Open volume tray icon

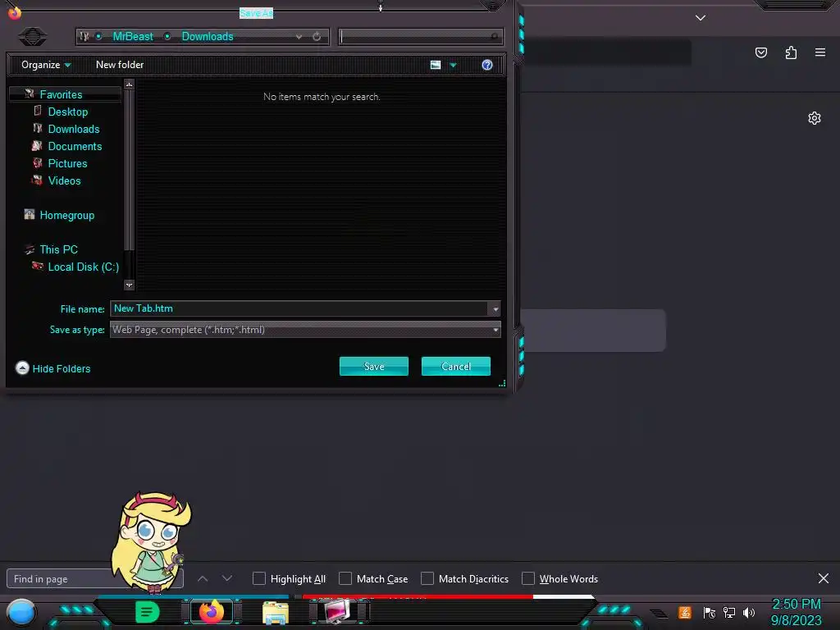pyautogui.click(x=749, y=612)
